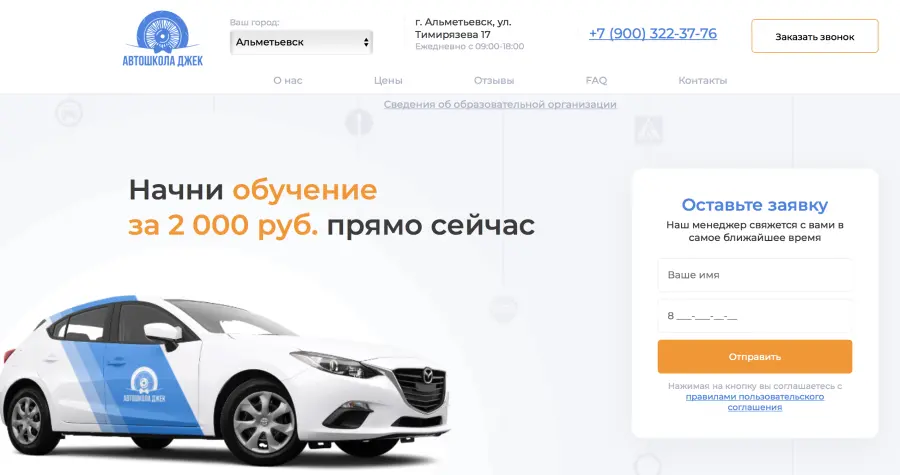Open the О нас menu item

tap(288, 81)
